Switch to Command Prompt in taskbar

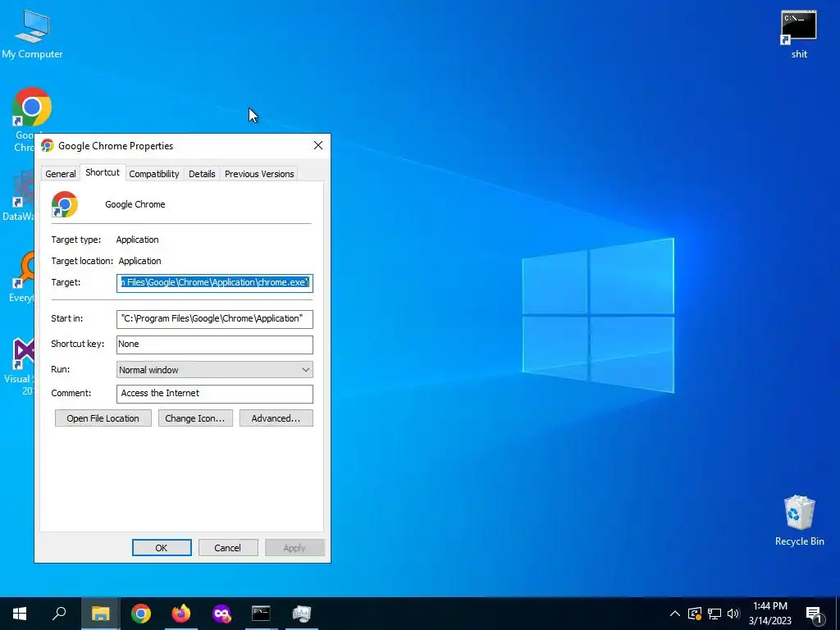point(261,614)
